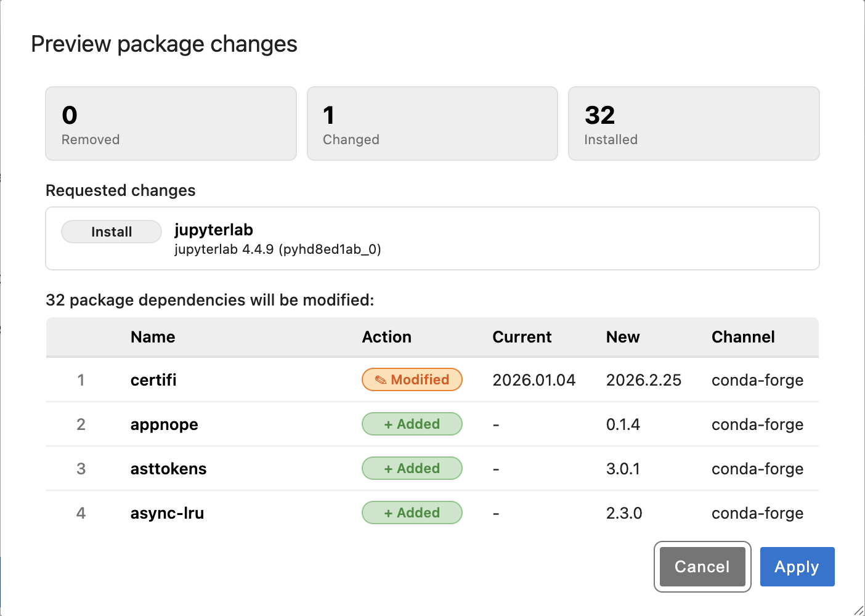Click the Added badge for appnope
The height and width of the screenshot is (616, 865).
pos(412,424)
